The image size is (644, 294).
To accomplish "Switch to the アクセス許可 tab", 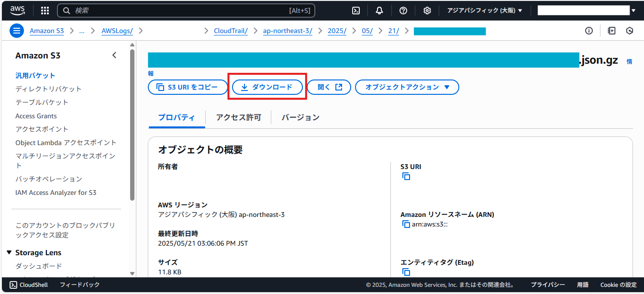I will click(x=238, y=117).
